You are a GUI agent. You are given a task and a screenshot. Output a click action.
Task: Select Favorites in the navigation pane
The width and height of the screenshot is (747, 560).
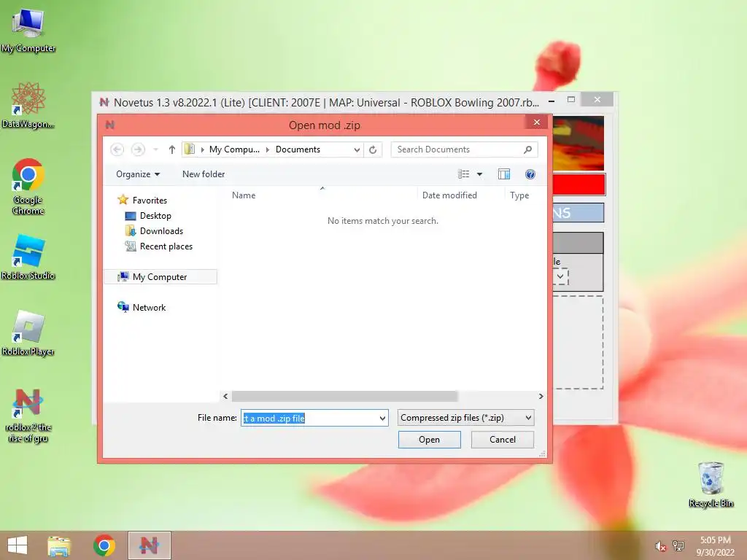(x=150, y=201)
